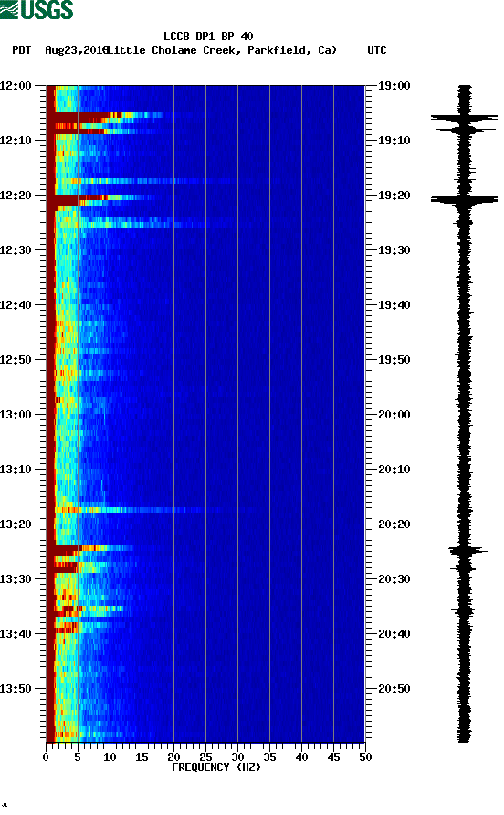This screenshot has height=815, width=504.
Task: Click the 13:10 PDT time label
Action: [16, 470]
